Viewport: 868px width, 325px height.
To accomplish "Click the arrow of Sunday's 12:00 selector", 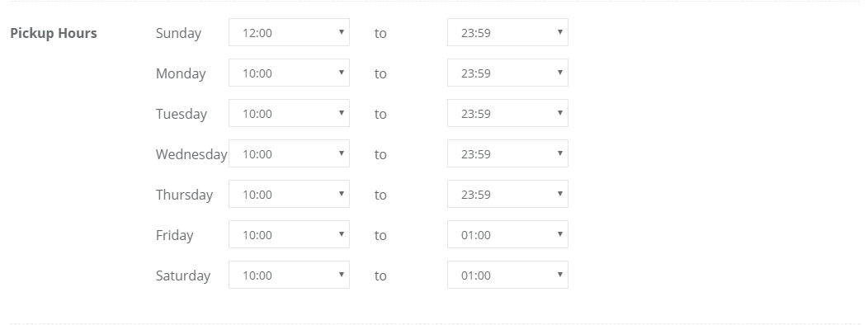I will 342,32.
